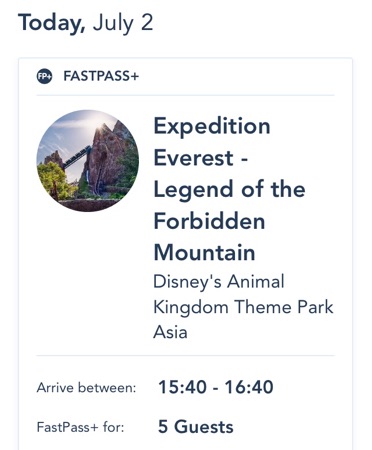Open the Expedition Everest attraction photo

[88, 161]
